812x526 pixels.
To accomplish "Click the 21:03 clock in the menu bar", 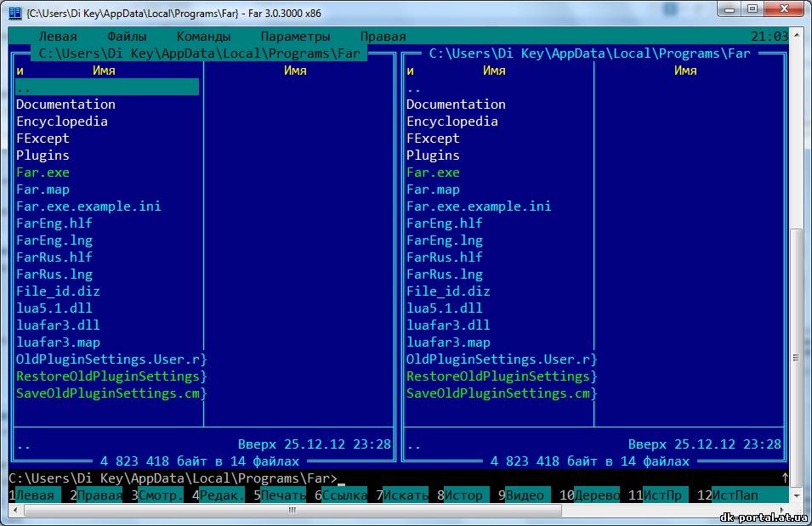I will (769, 37).
